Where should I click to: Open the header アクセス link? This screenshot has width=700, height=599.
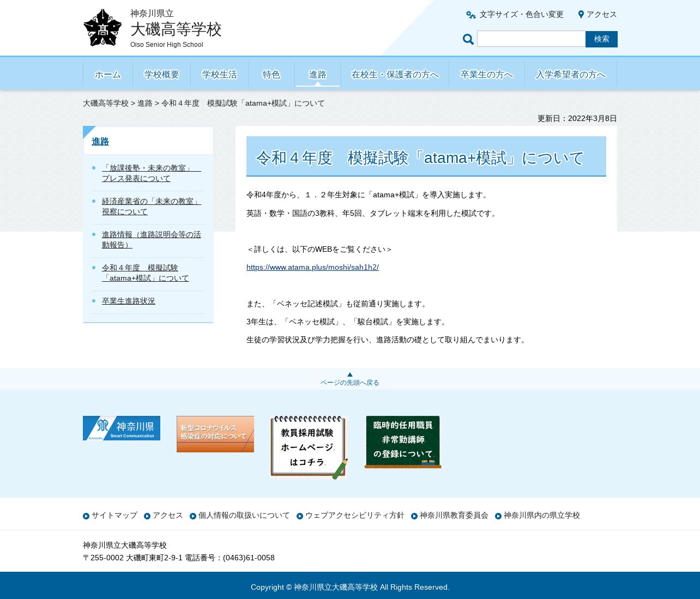tap(601, 15)
